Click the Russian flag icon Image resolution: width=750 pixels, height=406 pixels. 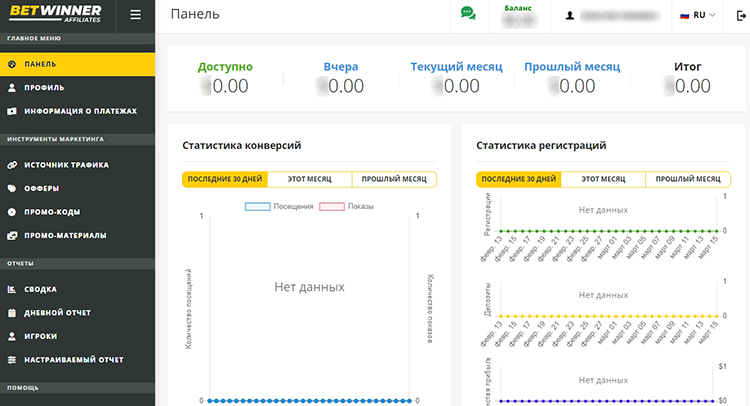pos(684,15)
